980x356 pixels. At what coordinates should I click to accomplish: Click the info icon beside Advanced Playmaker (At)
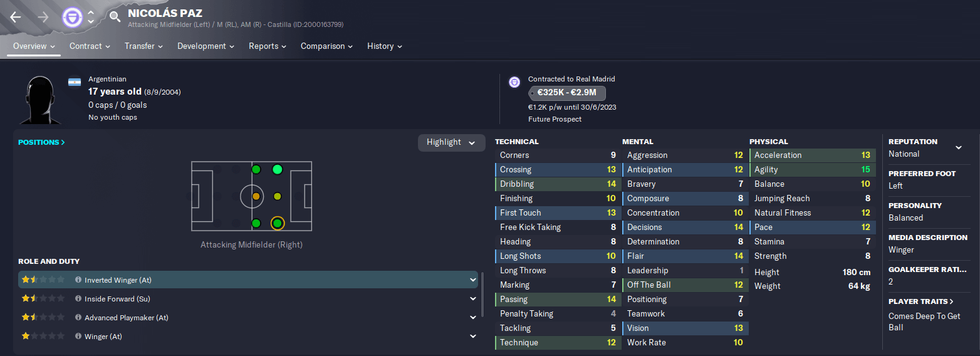78,318
